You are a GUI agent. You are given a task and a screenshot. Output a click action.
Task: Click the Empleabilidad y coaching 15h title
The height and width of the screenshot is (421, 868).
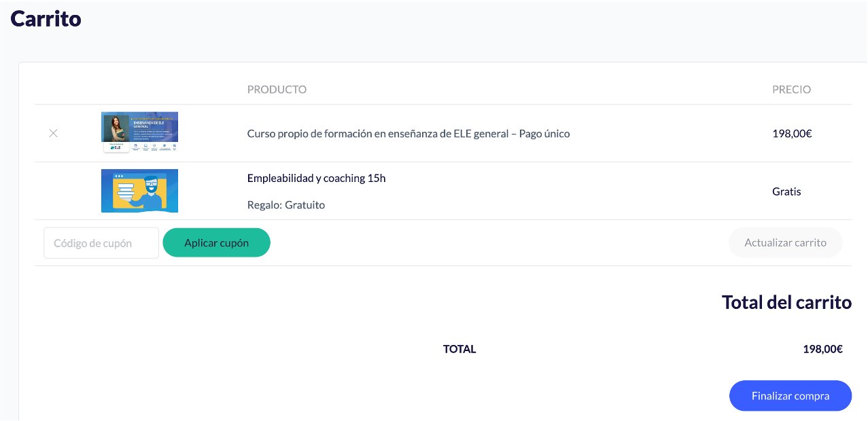click(x=316, y=179)
